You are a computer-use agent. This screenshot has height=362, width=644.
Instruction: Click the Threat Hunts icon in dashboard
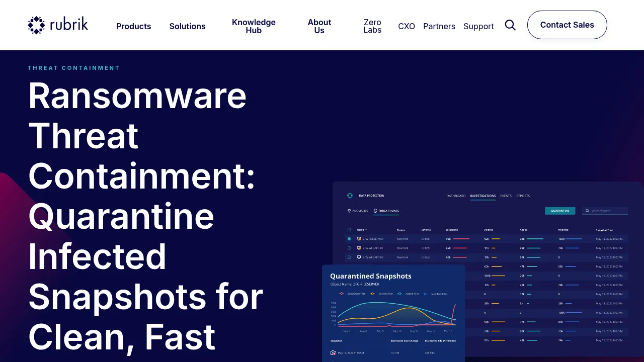pos(375,211)
